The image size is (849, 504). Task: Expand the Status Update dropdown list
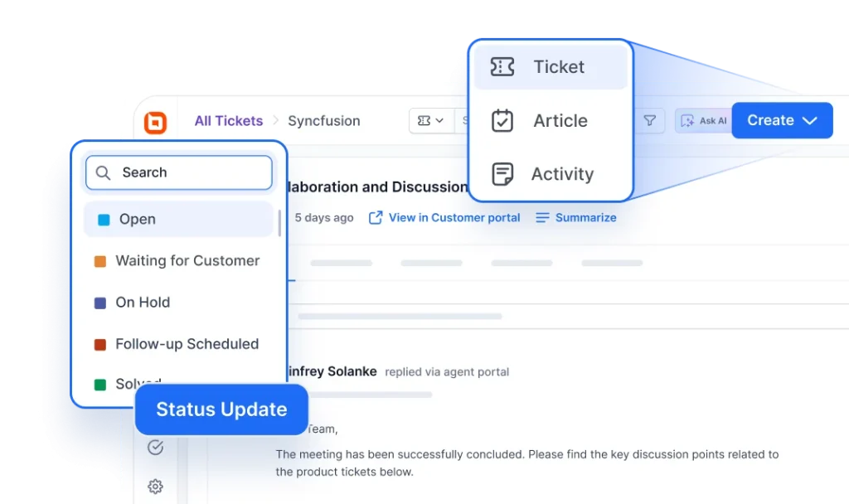(x=221, y=409)
